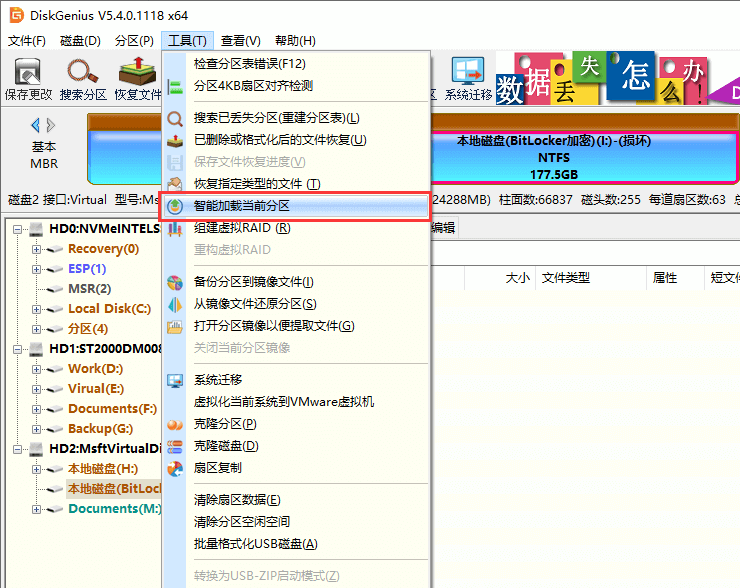The image size is (740, 588).
Task: Choose 已删除或格式化后的文件恢复 menu entry
Action: 295,140
